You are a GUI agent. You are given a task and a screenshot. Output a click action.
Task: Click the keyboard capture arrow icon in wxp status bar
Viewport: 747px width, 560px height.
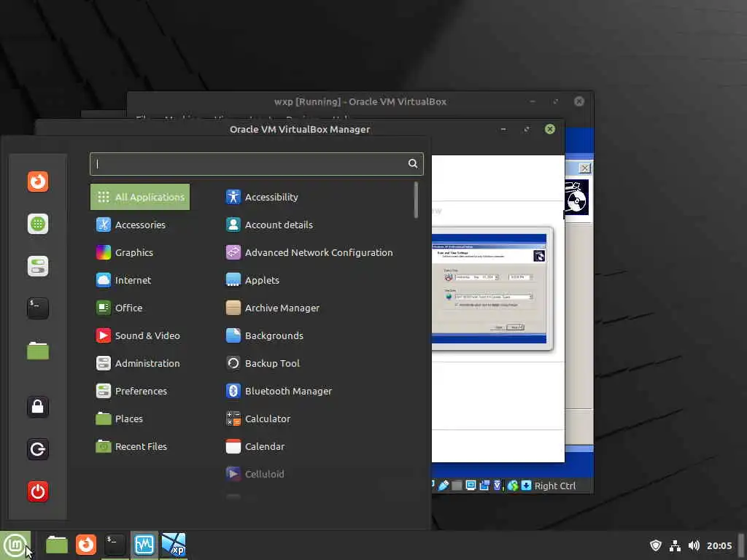coord(527,485)
